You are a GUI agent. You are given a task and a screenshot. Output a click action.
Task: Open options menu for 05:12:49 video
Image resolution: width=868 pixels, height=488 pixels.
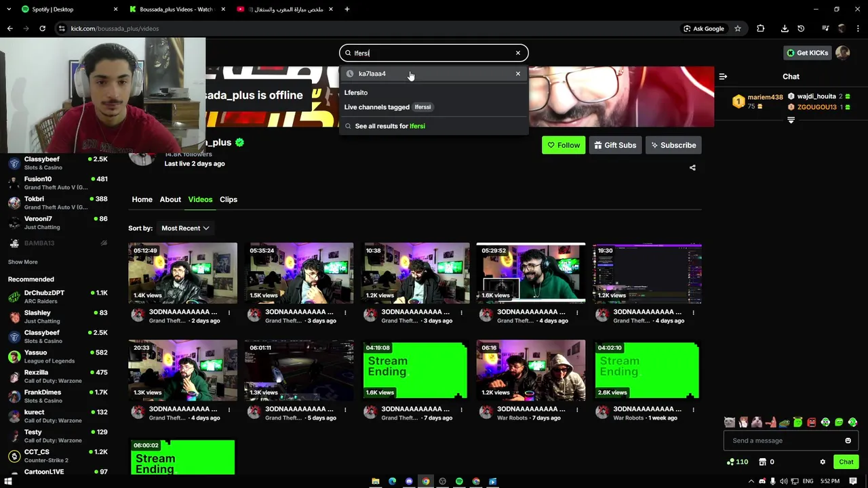pos(229,312)
